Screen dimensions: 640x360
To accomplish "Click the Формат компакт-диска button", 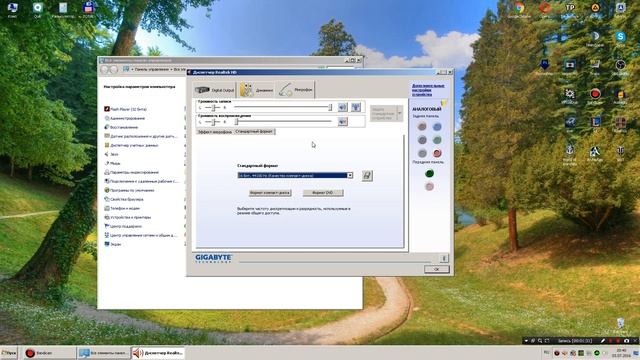I will (x=270, y=193).
